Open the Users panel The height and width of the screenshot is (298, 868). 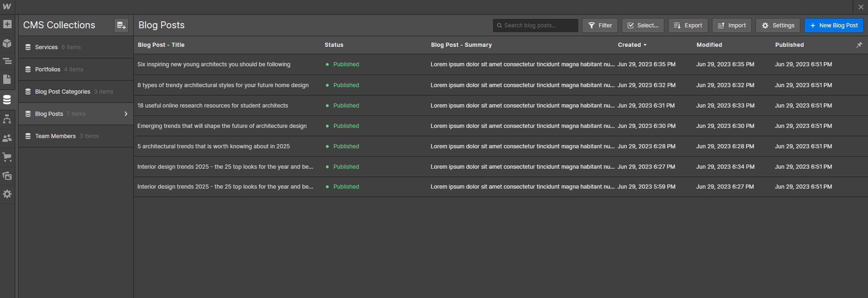point(7,138)
